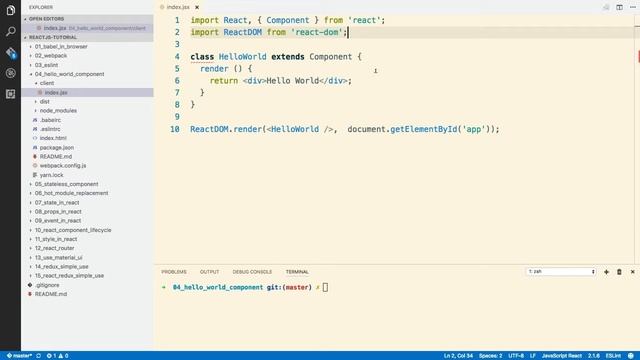Screen dimensions: 640x360
Task: Open the root README.md file
Action: click(x=51, y=294)
